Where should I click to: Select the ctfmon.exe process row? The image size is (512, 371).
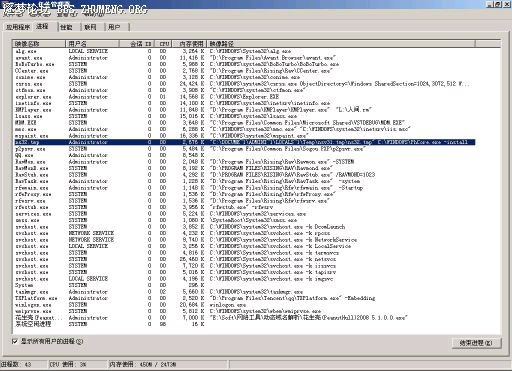[x=244, y=90]
